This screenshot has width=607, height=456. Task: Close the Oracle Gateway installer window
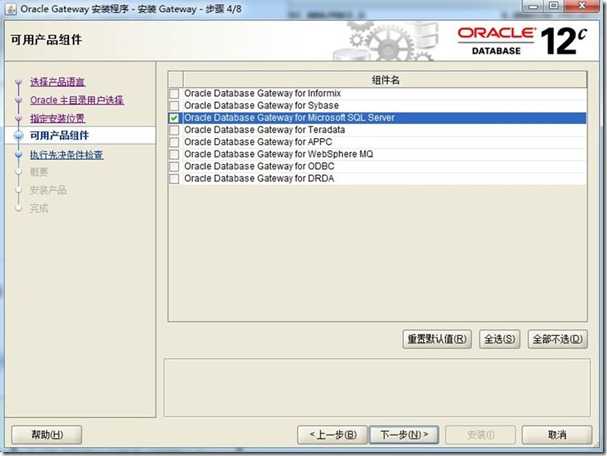[x=581, y=7]
